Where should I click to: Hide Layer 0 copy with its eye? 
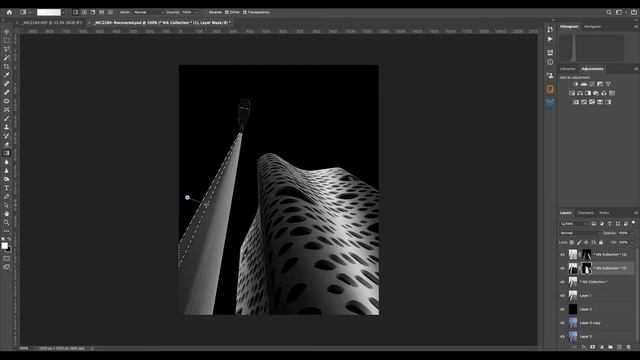[x=562, y=323]
